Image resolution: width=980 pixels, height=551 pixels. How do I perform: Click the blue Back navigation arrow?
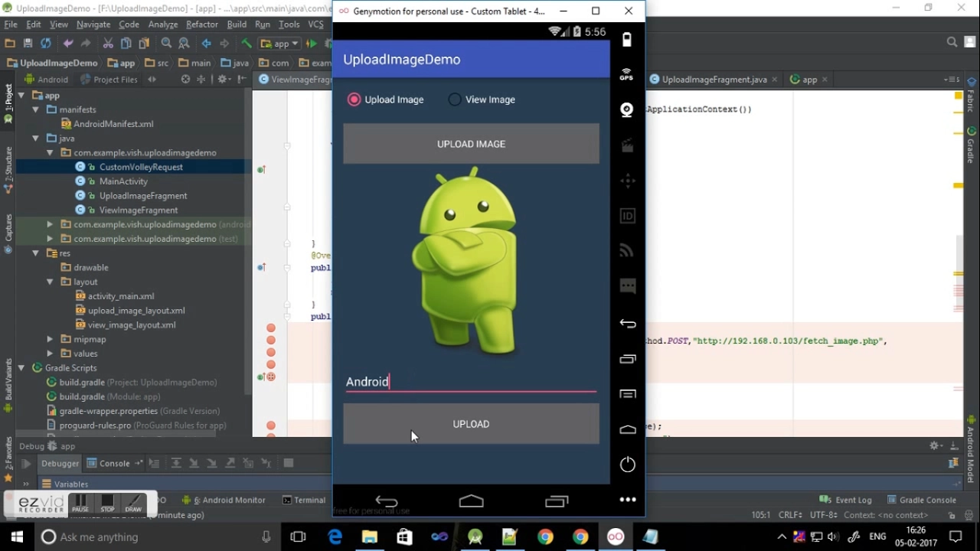(206, 44)
